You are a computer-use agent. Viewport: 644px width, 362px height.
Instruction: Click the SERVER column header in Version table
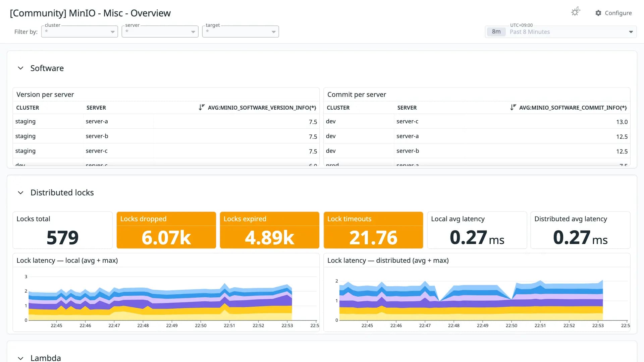(x=96, y=108)
